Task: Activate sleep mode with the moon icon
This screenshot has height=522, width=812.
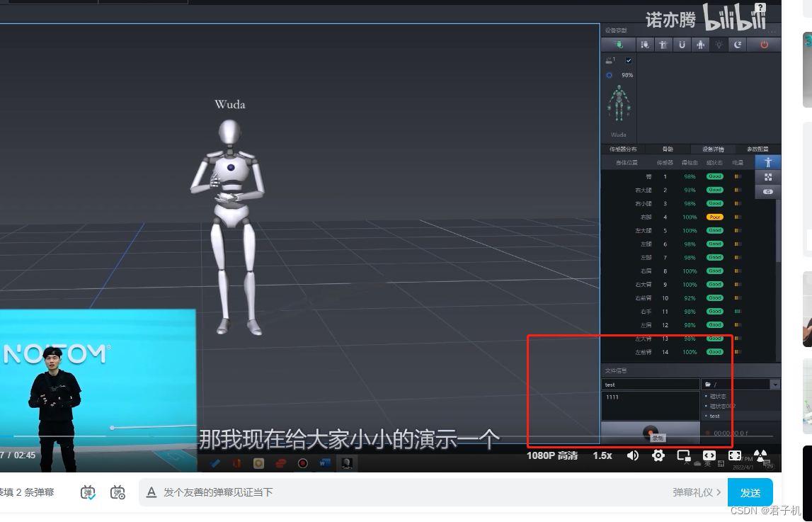Action: click(736, 44)
